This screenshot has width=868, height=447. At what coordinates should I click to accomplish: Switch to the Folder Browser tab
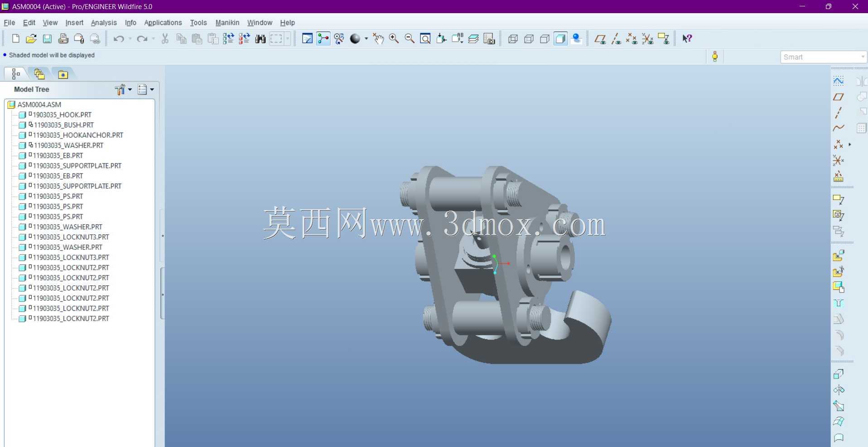pos(39,74)
